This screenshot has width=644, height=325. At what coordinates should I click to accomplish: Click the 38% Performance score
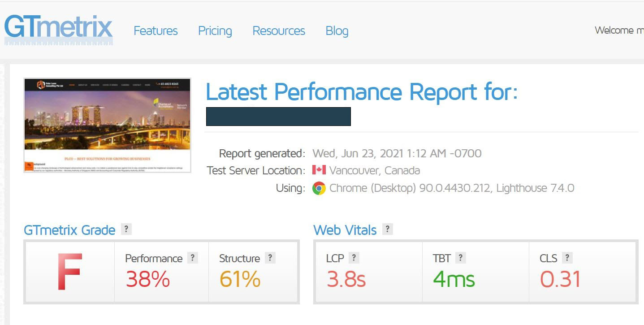(x=148, y=279)
